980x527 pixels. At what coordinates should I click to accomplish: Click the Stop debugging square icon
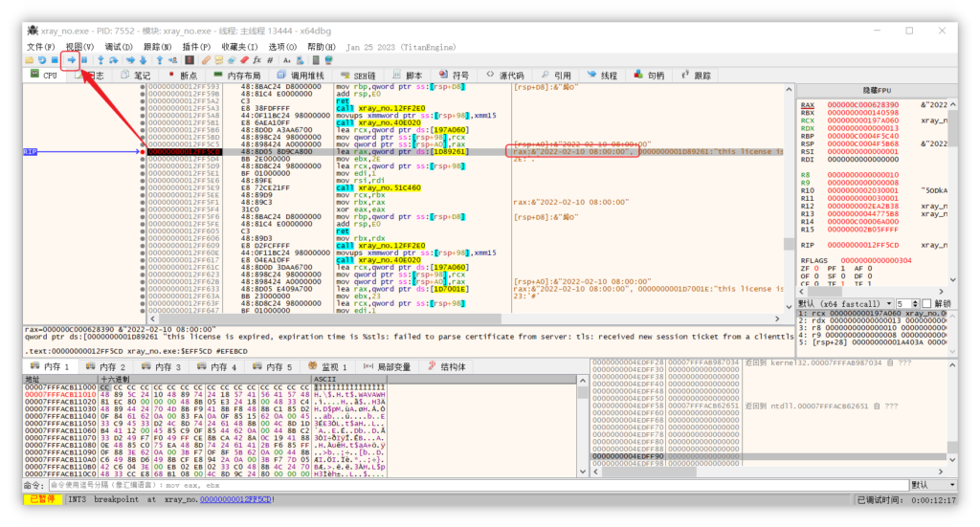pyautogui.click(x=55, y=60)
